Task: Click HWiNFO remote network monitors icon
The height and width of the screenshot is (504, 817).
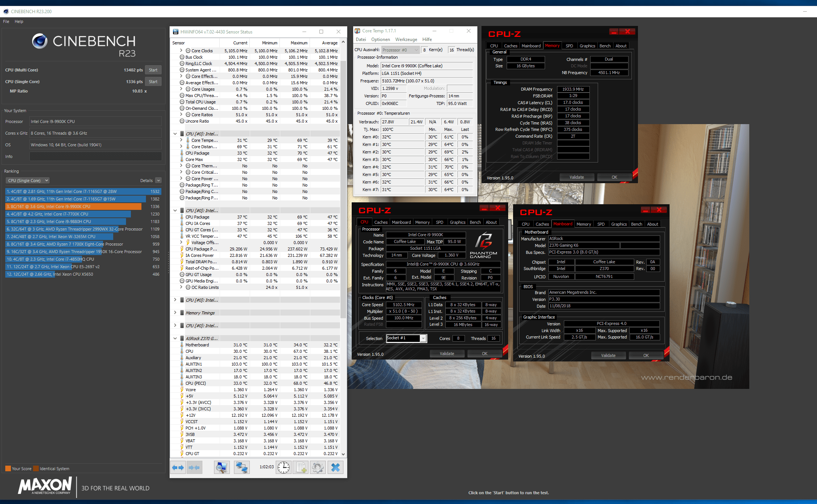Action: [x=241, y=468]
